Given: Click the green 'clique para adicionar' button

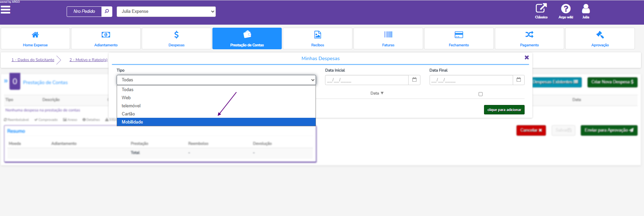Looking at the screenshot, I should pyautogui.click(x=504, y=110).
